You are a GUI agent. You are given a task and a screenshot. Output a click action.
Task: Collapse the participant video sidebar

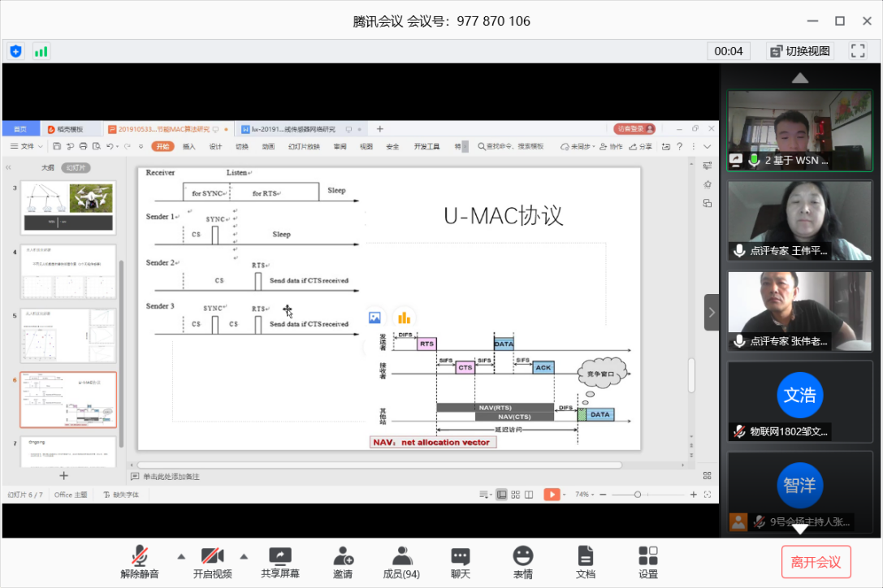[x=712, y=312]
